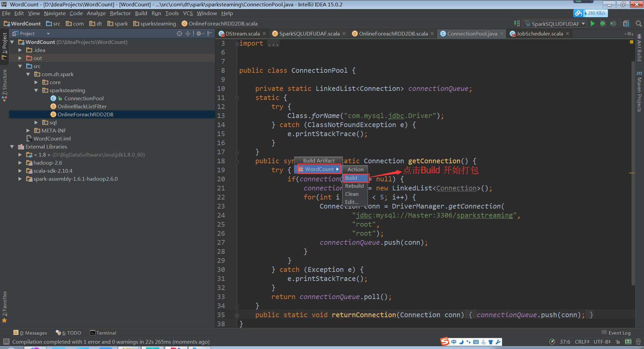The width and height of the screenshot is (644, 349).
Task: Open Sogou soft keyboard icon
Action: (476, 342)
